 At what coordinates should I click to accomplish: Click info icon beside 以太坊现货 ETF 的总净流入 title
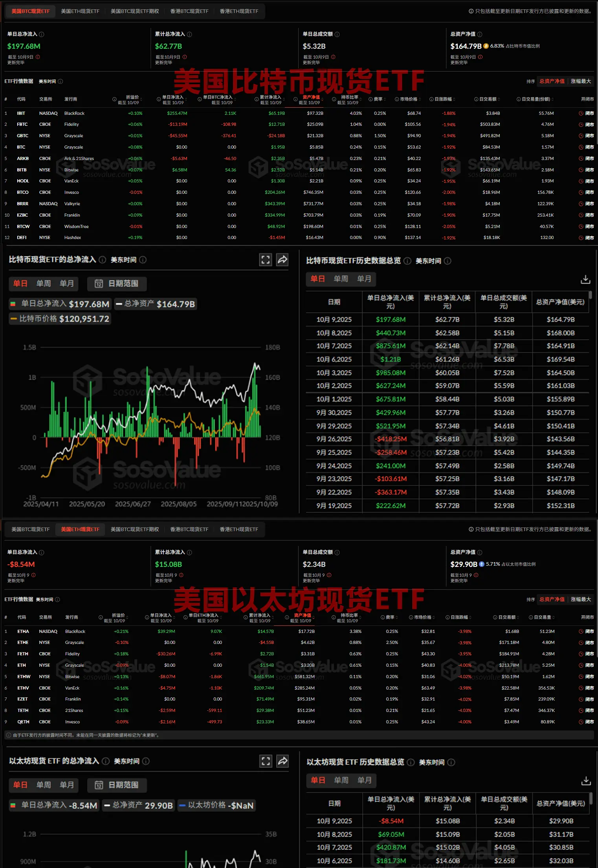tap(106, 761)
